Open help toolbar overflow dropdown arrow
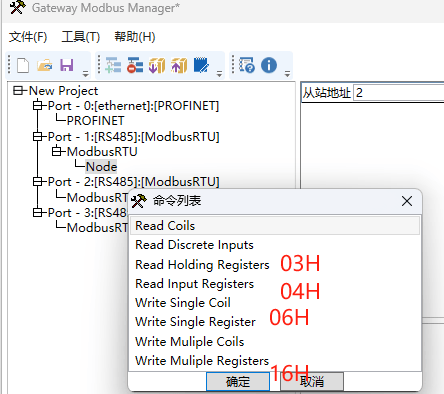The width and height of the screenshot is (444, 394). coord(287,74)
